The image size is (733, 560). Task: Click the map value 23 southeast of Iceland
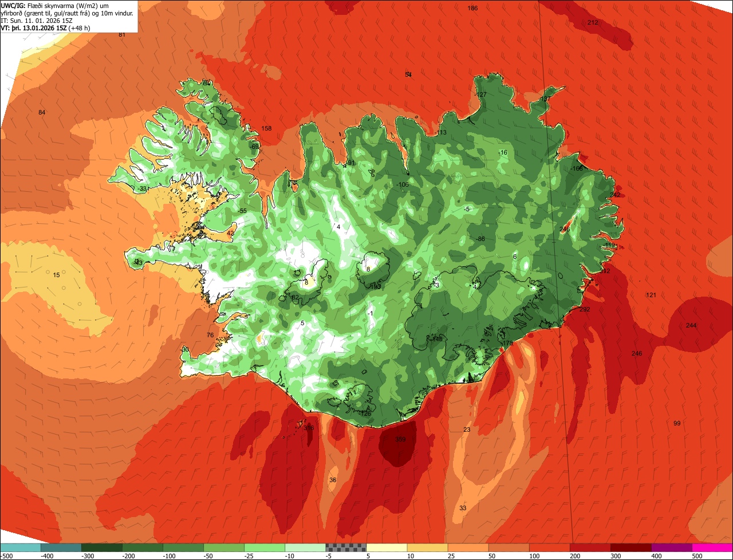pos(467,429)
